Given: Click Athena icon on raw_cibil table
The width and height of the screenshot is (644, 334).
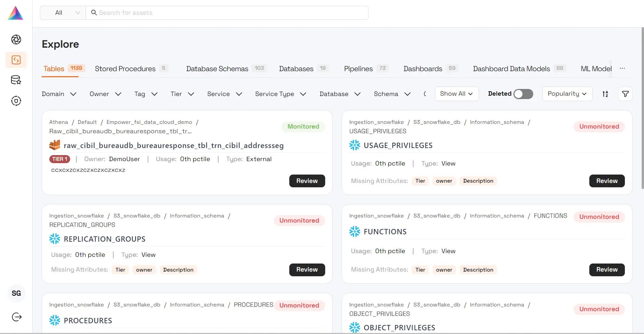Looking at the screenshot, I should click(x=55, y=145).
